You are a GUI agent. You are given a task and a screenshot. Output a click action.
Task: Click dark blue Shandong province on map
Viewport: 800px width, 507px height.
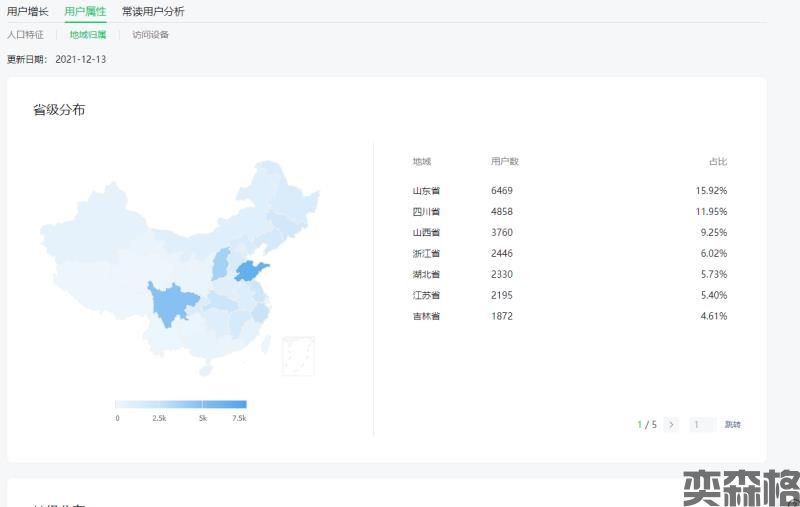[x=250, y=271]
